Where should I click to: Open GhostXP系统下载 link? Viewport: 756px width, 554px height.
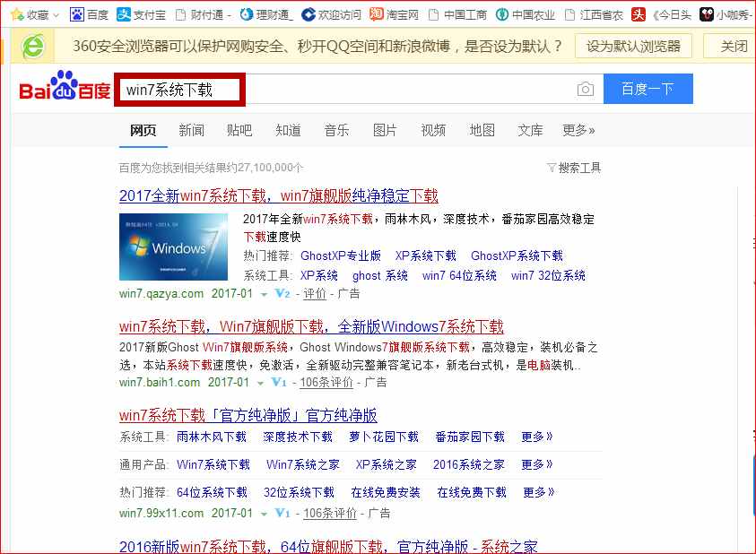(x=517, y=255)
